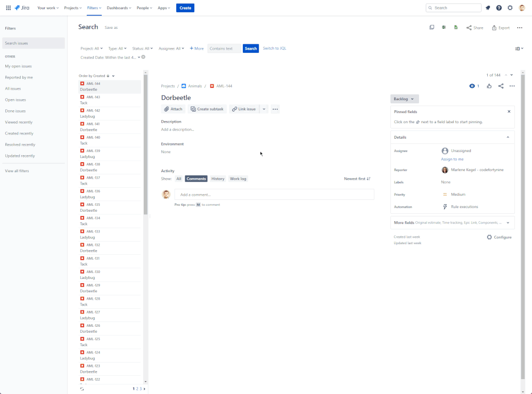Click the open in new view icon beside Excel

point(431,28)
